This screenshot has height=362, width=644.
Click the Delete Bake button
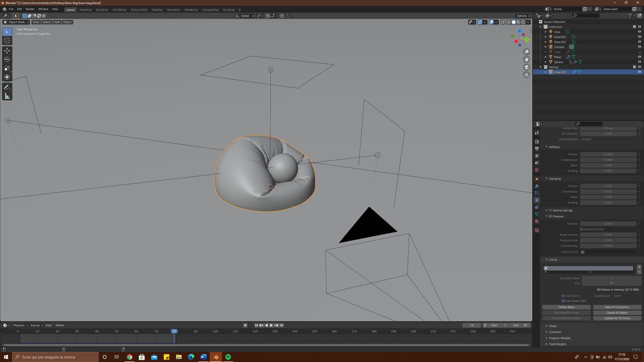pyautogui.click(x=566, y=307)
